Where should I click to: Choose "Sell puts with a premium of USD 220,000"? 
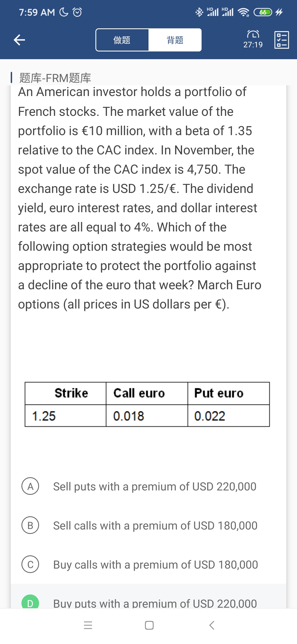pos(155,487)
